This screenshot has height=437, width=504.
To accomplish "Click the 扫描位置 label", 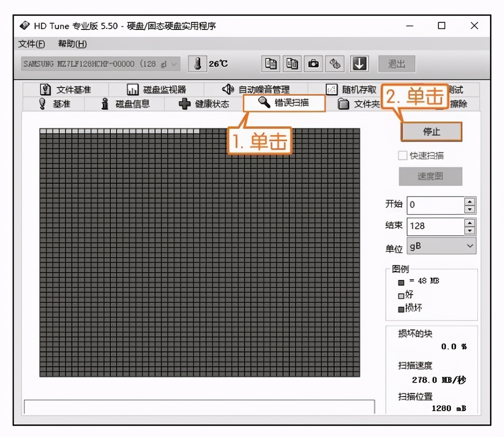I will (x=415, y=396).
